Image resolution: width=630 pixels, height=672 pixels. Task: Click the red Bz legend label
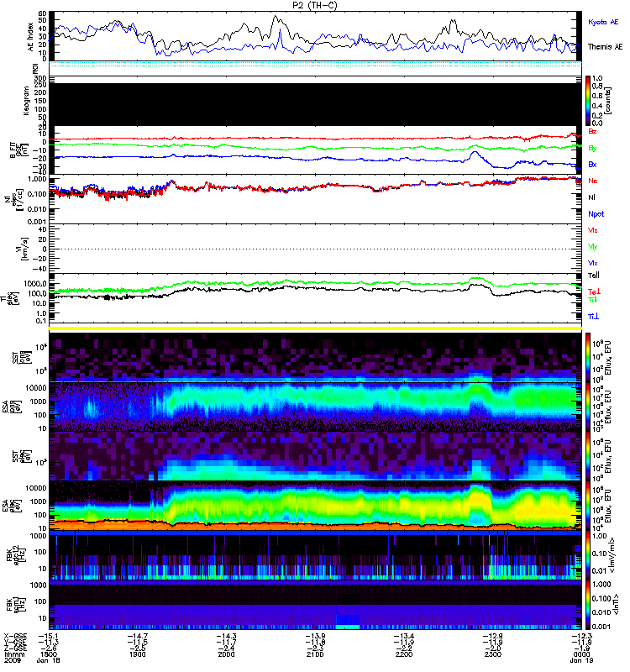[592, 131]
